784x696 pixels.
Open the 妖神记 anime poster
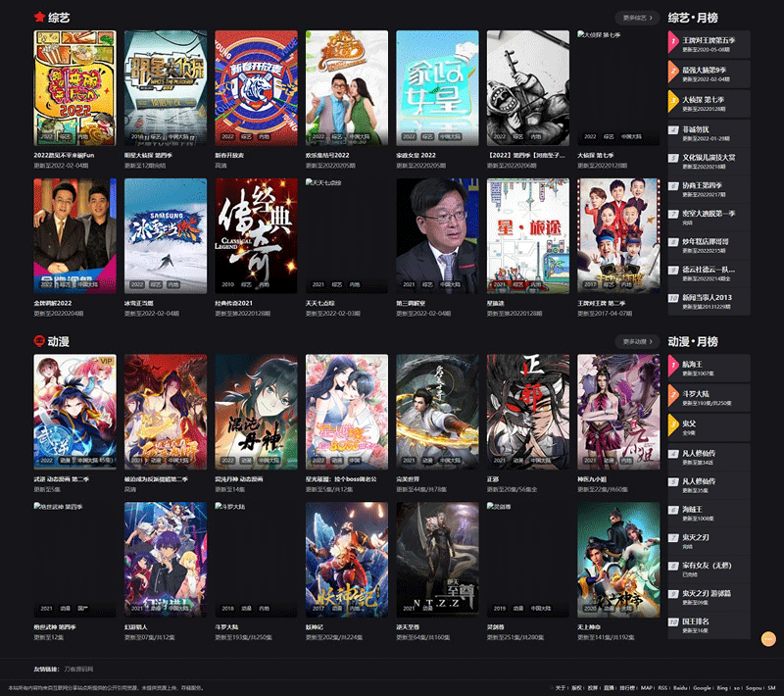tap(347, 560)
